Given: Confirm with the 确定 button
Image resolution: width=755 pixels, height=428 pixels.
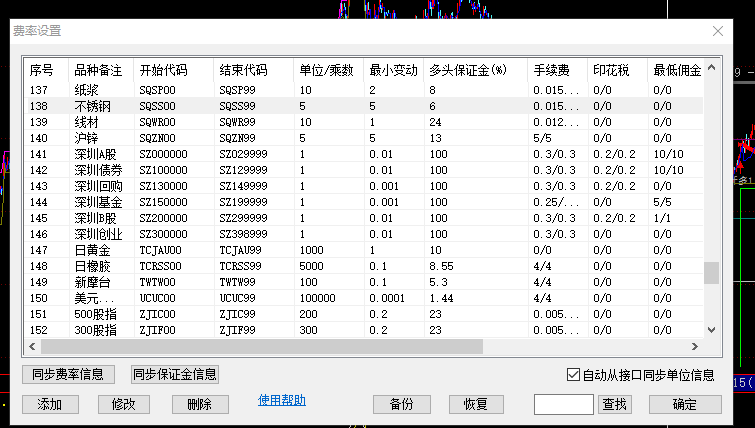Looking at the screenshot, I should click(x=685, y=404).
